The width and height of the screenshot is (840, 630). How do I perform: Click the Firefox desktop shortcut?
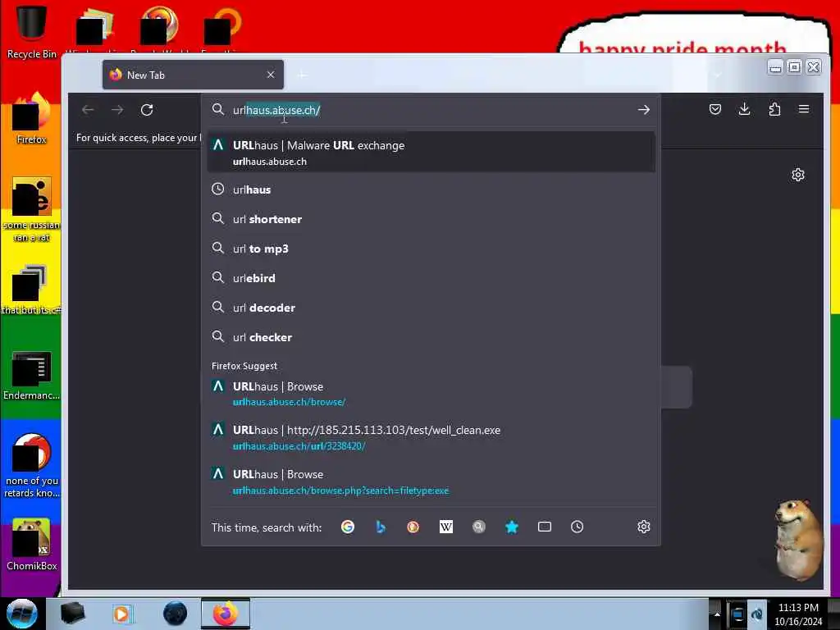click(31, 118)
